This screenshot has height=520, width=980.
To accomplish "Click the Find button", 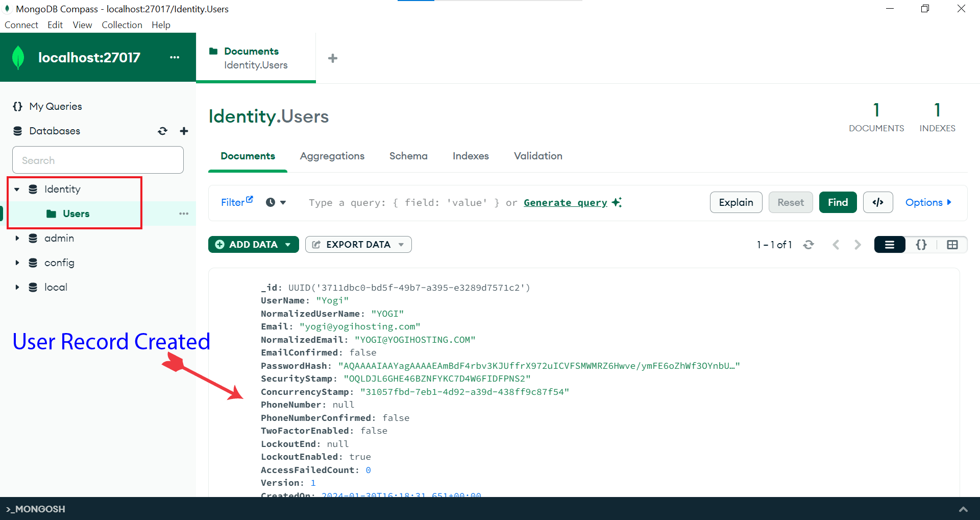I will pyautogui.click(x=838, y=202).
